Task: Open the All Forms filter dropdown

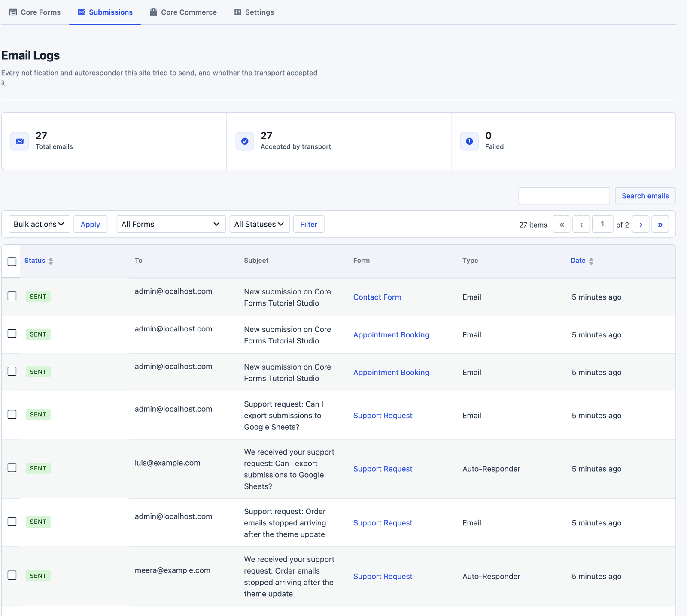Action: click(171, 224)
